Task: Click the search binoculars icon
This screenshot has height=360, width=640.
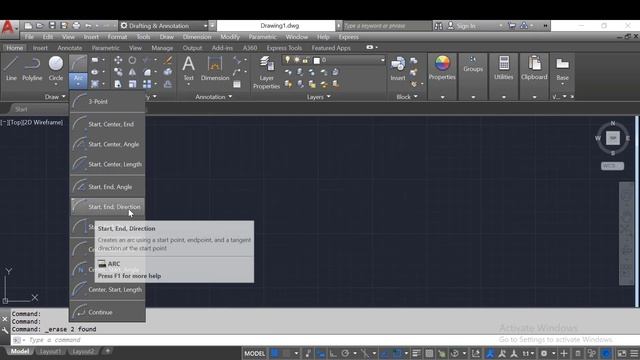Action: click(438, 26)
